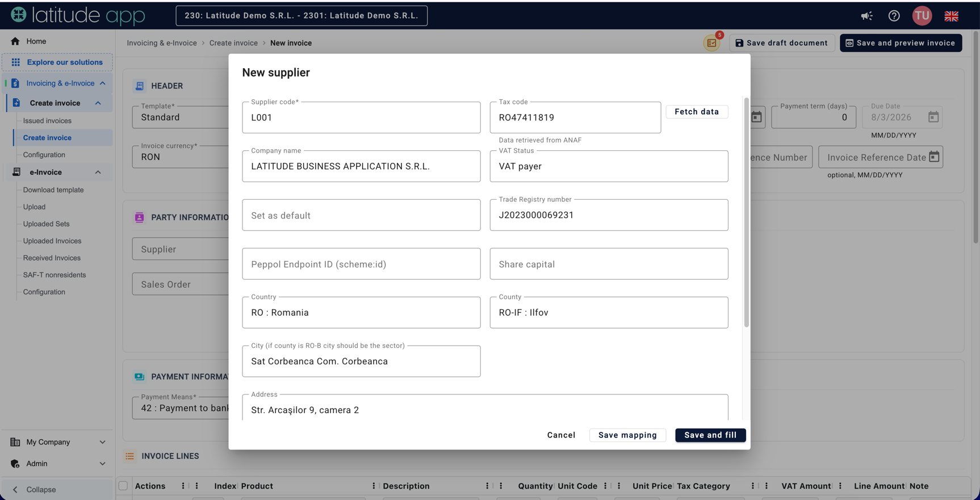Click the Invoice Lines list icon
Screen dimensions: 980x500
130,456
